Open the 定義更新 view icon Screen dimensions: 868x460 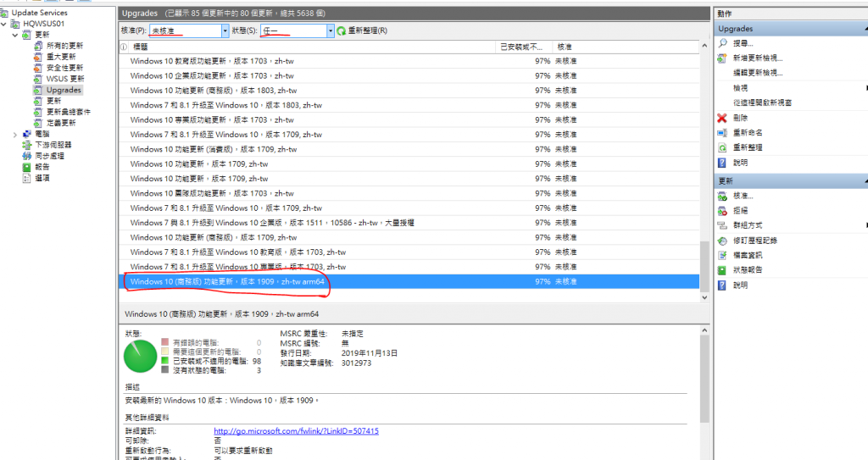(x=37, y=124)
